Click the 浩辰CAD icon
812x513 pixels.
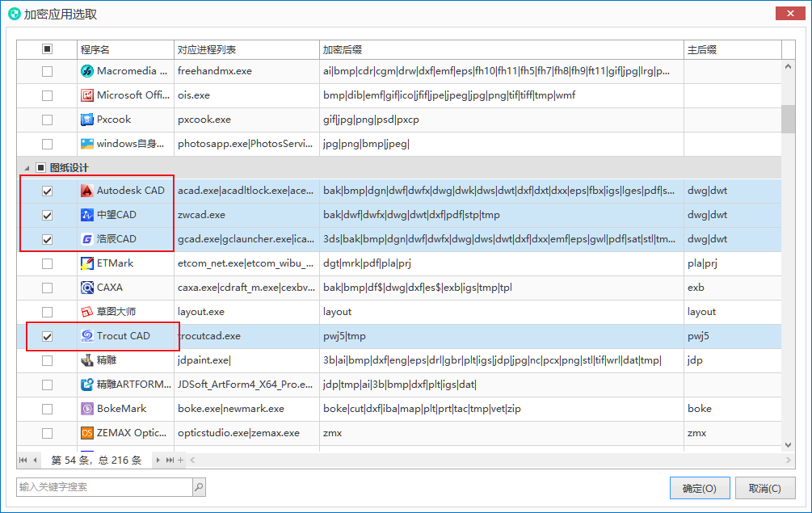click(x=87, y=239)
